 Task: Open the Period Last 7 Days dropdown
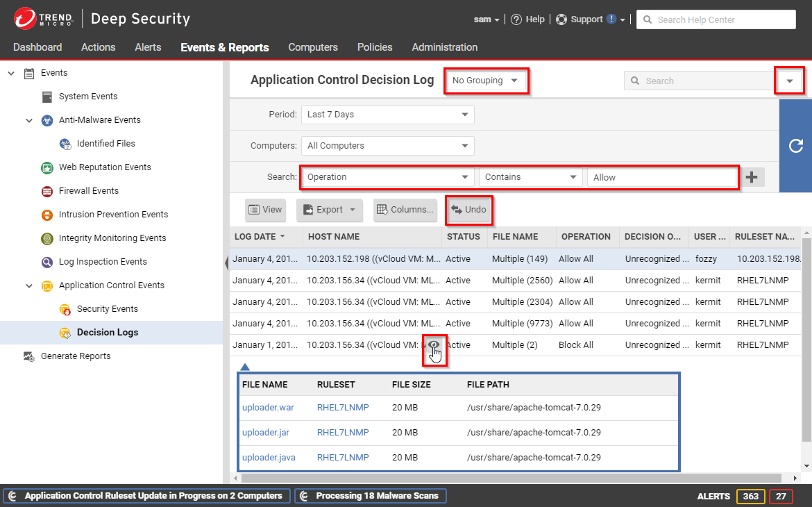click(x=387, y=115)
